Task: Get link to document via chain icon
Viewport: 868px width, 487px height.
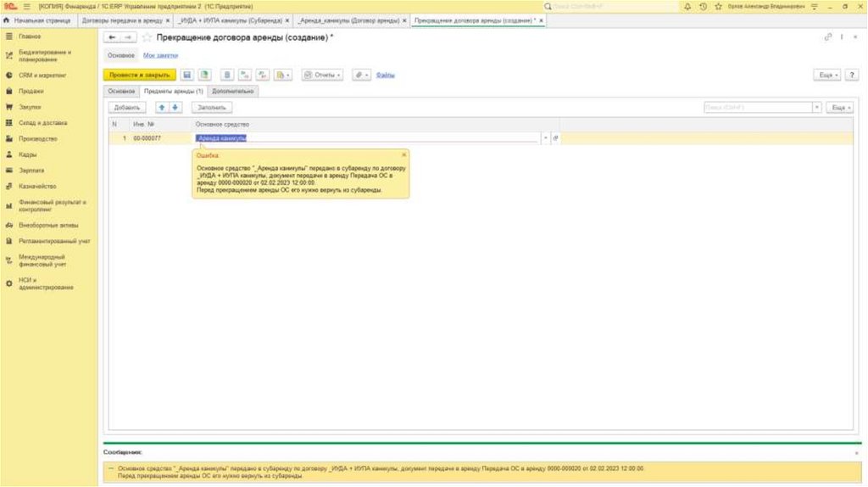Action: coord(828,37)
